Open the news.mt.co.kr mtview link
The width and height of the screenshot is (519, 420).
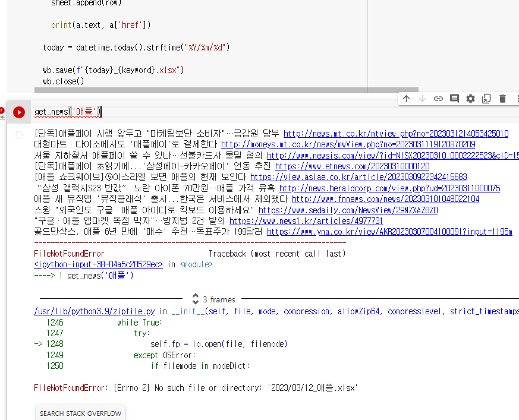click(396, 134)
